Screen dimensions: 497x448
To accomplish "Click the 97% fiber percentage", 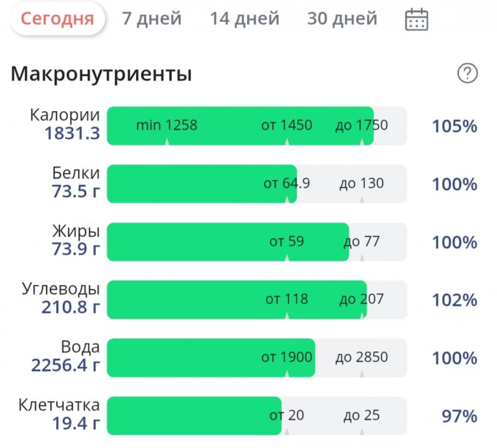I will point(459,417).
